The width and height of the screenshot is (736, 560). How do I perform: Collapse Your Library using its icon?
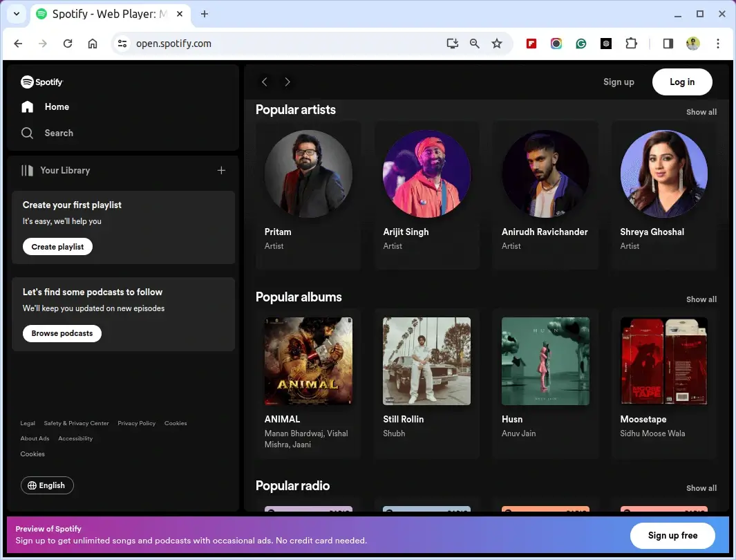click(28, 170)
